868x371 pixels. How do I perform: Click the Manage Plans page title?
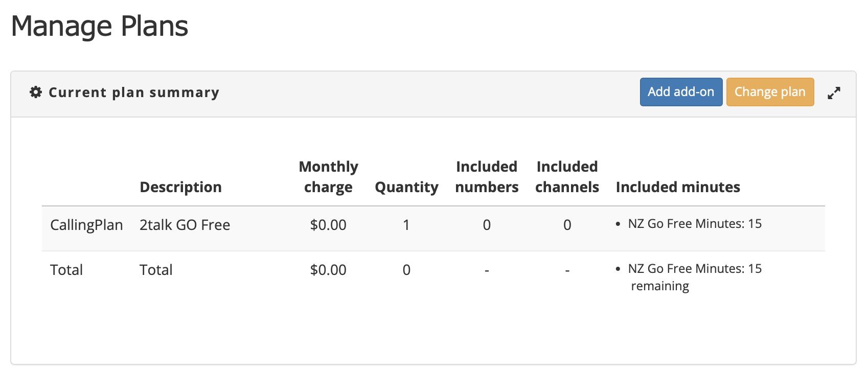pyautogui.click(x=100, y=26)
